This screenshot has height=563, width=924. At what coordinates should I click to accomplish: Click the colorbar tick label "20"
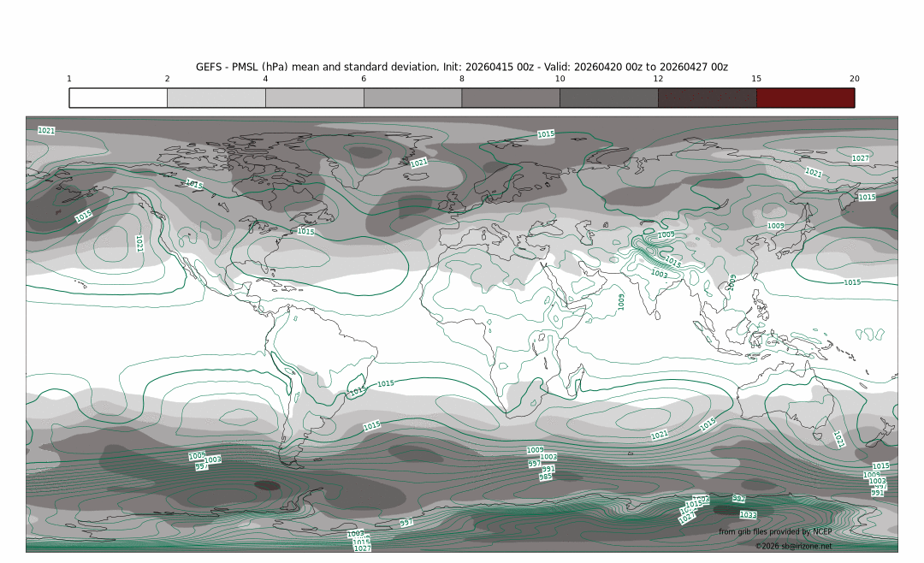point(854,79)
